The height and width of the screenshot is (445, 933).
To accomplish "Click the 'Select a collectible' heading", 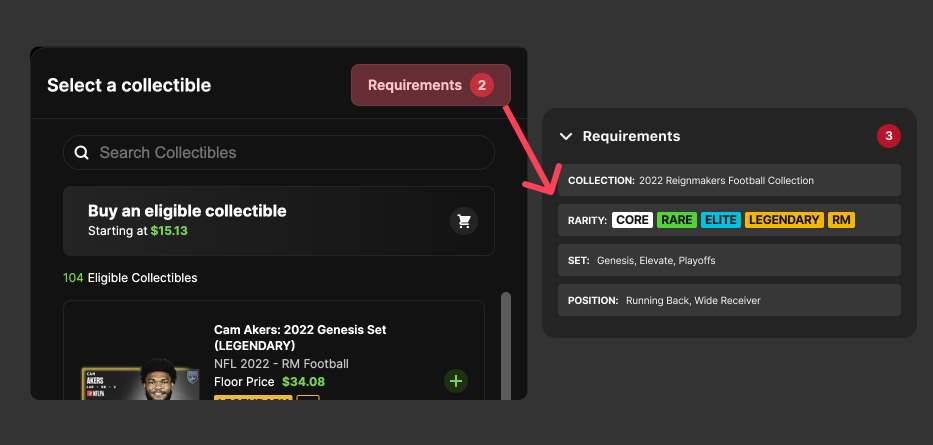I will (129, 85).
